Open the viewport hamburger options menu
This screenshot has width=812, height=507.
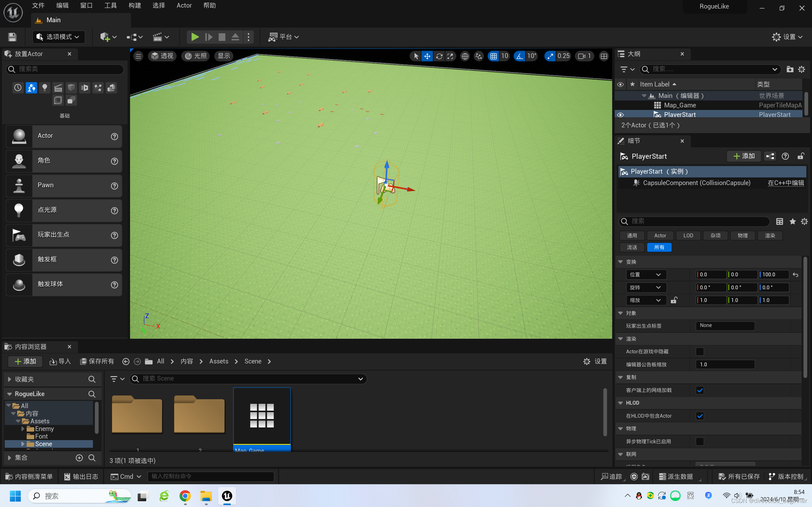click(138, 56)
